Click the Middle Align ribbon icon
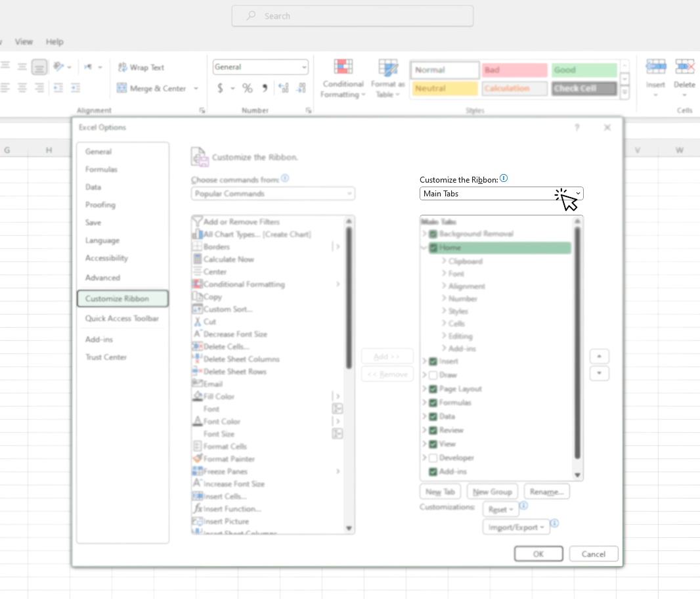Image resolution: width=700 pixels, height=599 pixels. click(22, 67)
